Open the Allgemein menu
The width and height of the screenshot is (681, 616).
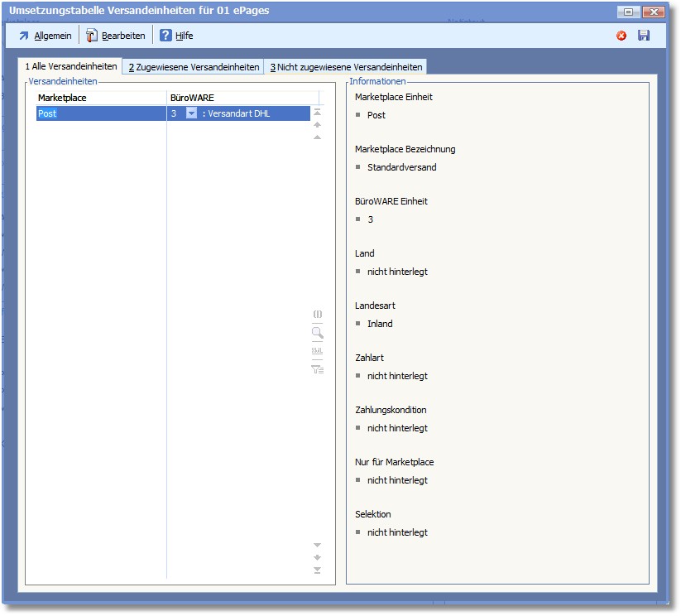(x=46, y=36)
